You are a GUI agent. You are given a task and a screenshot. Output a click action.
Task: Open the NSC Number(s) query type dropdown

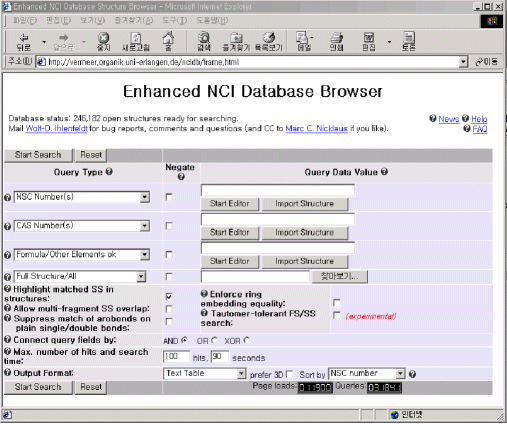82,197
